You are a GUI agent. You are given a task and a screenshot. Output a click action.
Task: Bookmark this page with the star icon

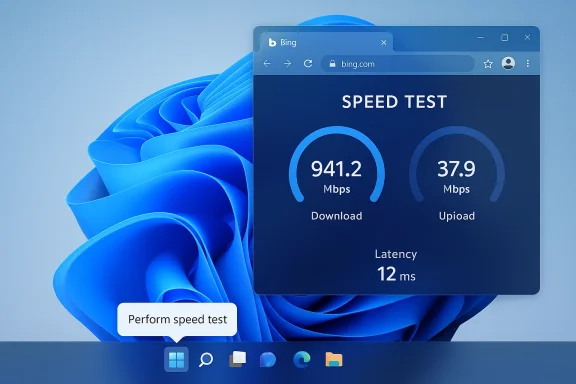coord(488,64)
